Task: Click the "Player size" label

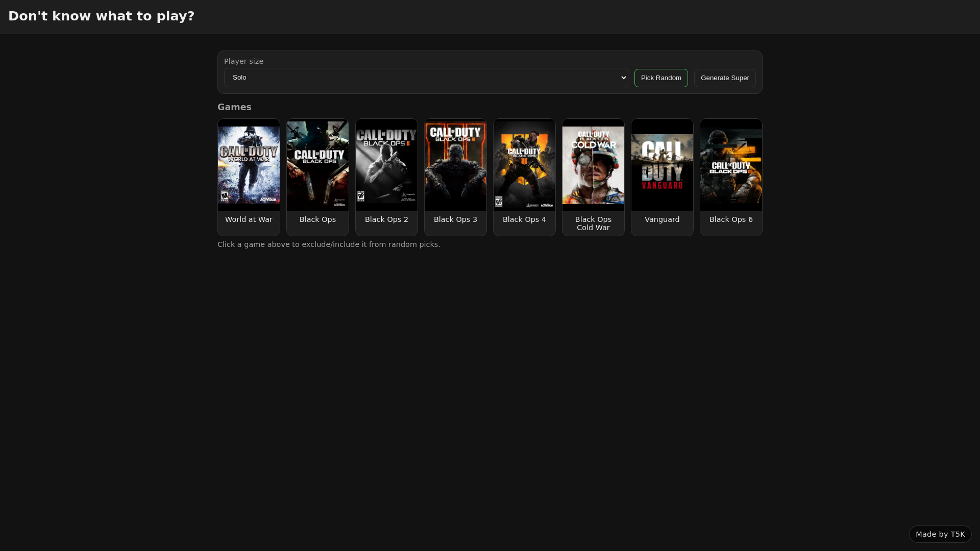Action: tap(243, 61)
